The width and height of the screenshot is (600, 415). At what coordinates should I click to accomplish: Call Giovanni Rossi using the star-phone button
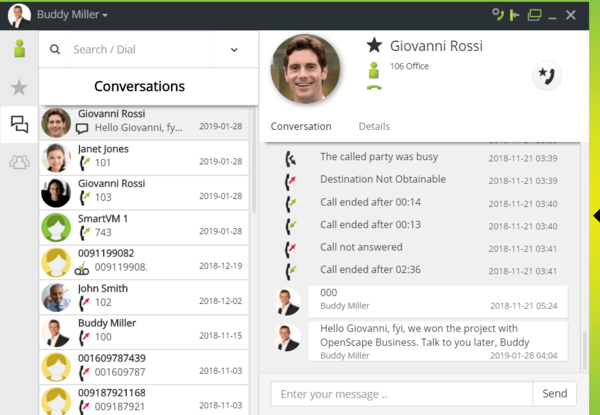tap(545, 75)
